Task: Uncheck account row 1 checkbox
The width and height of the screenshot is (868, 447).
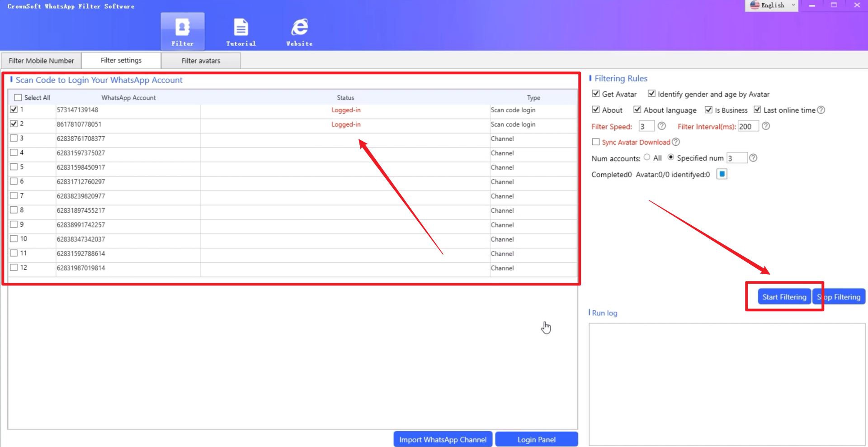Action: coord(14,109)
